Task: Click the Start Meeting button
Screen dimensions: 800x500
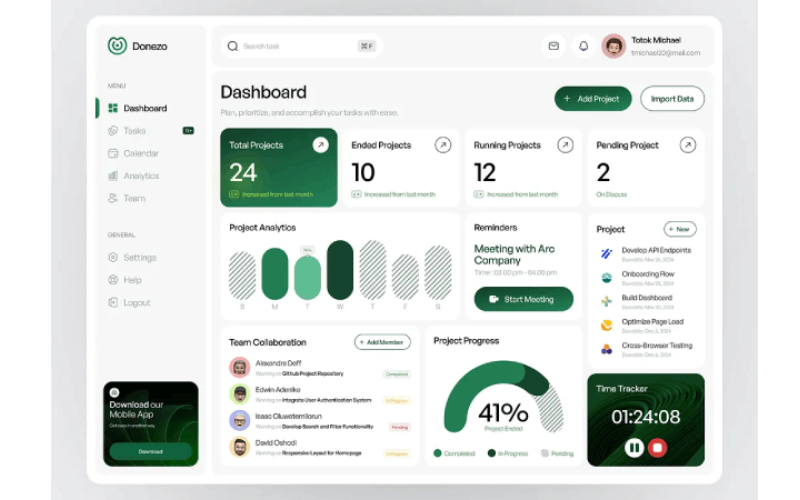Action: click(x=523, y=299)
